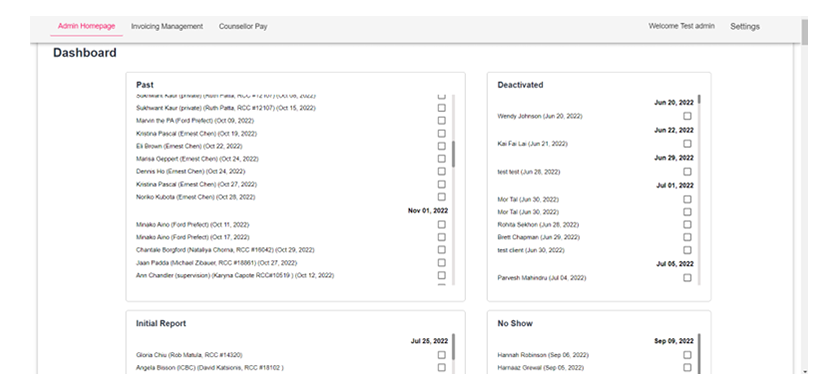Screen dimensions: 834x390
Task: Tick the Eli Brown checkbox
Action: coord(441,146)
